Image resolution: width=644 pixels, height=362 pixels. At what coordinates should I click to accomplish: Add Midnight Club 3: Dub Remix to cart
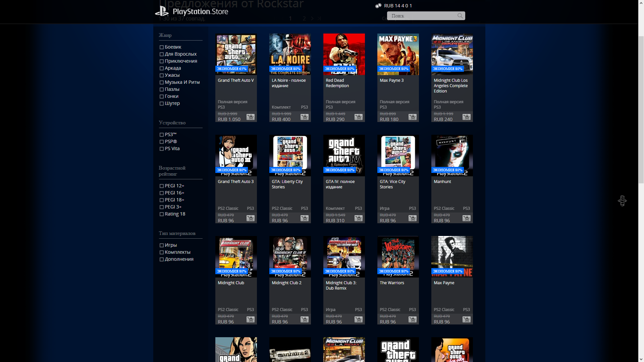pyautogui.click(x=358, y=319)
